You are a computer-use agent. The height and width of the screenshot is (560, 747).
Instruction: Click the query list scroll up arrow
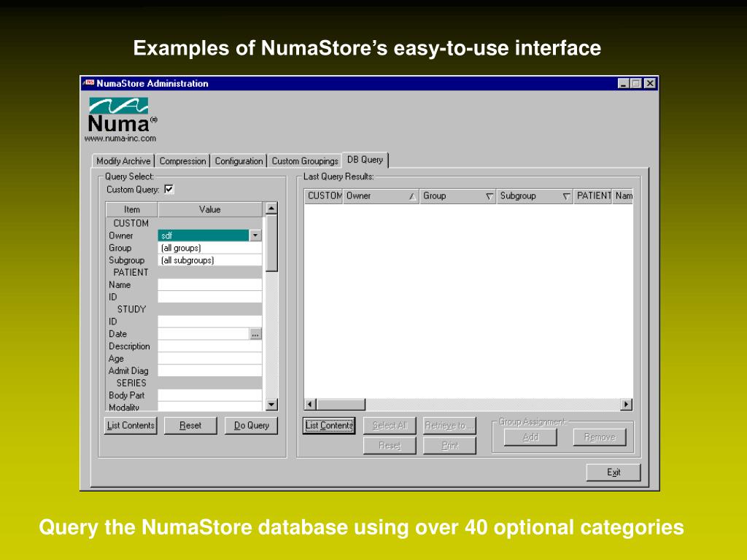(271, 208)
